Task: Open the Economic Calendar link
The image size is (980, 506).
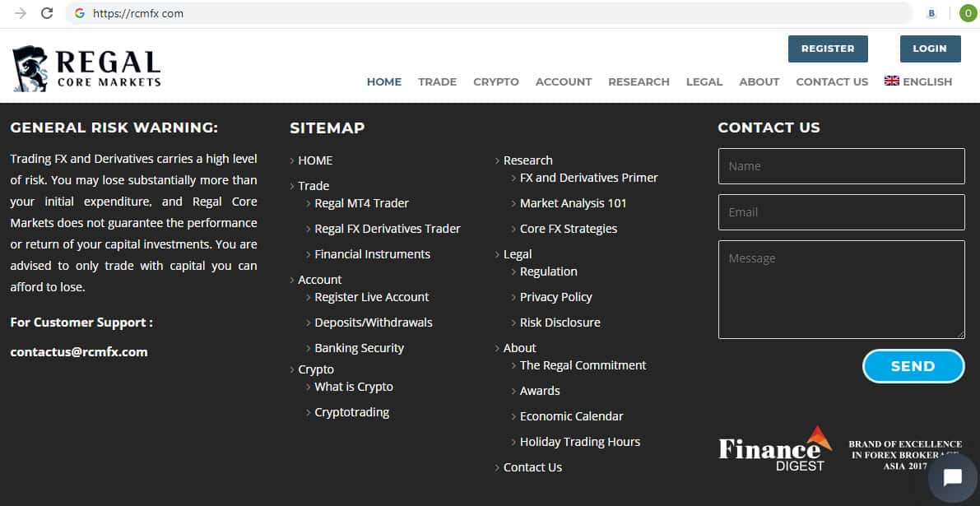Action: pos(572,416)
